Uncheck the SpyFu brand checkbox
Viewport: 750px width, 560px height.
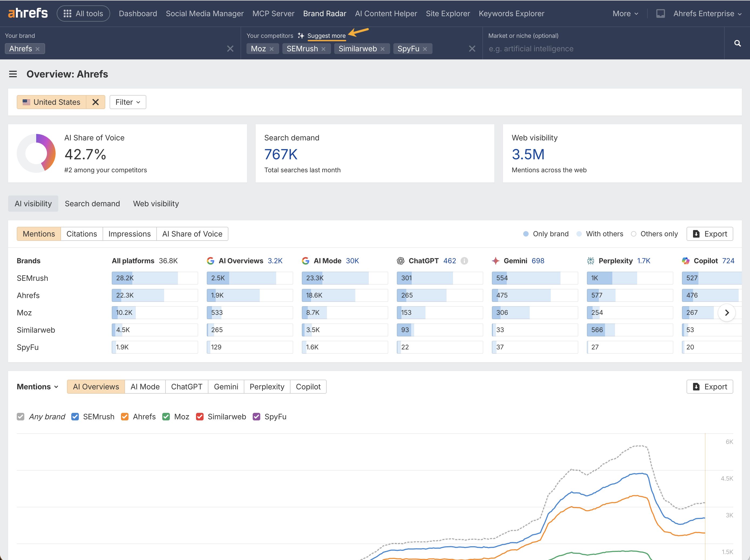[256, 417]
